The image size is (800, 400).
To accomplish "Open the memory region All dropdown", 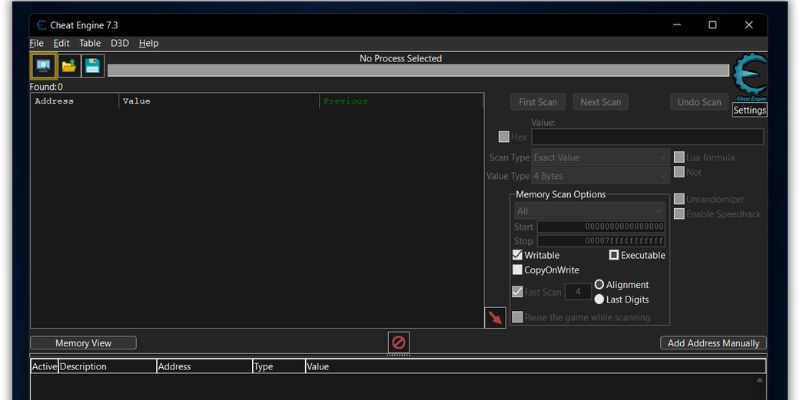I will click(x=589, y=211).
